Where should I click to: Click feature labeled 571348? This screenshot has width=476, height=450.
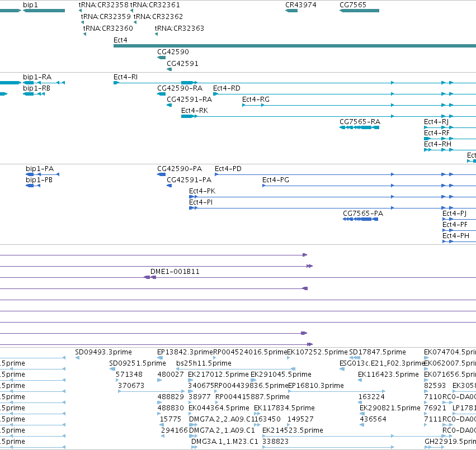[129, 375]
